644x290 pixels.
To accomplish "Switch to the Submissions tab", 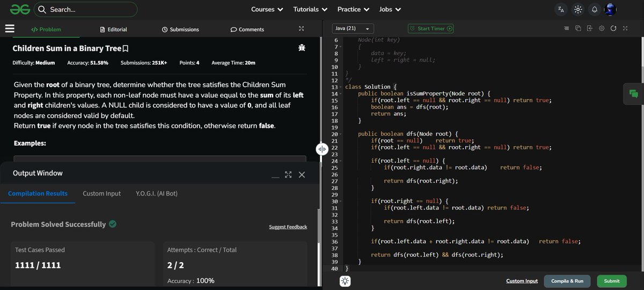I will [180, 29].
